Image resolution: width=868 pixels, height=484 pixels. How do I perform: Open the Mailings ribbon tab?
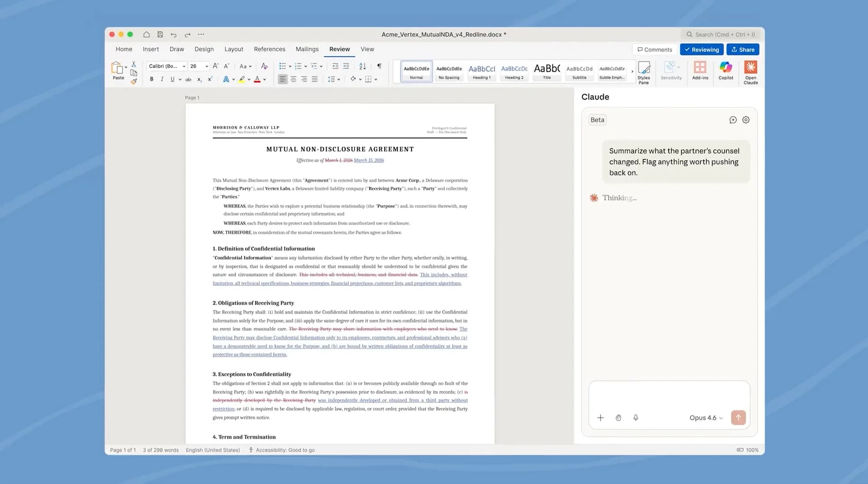click(307, 49)
